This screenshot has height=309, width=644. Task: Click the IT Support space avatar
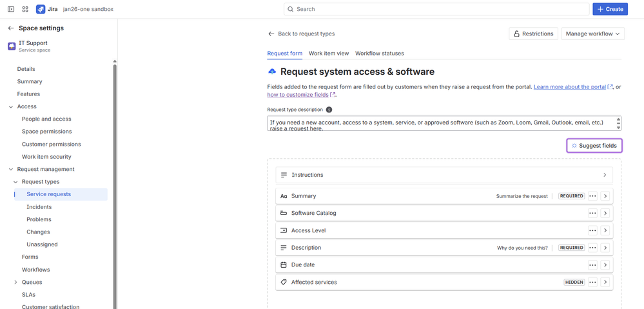(12, 46)
